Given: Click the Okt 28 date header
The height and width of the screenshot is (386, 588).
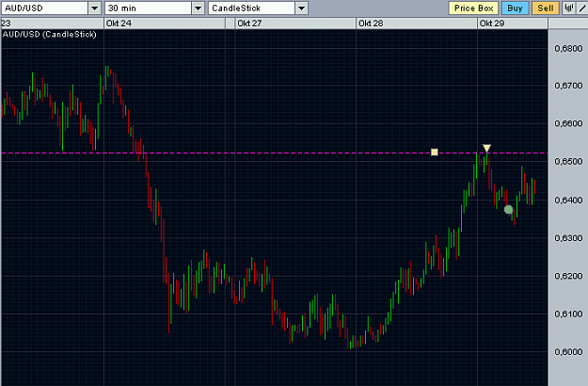Looking at the screenshot, I should click(x=371, y=24).
